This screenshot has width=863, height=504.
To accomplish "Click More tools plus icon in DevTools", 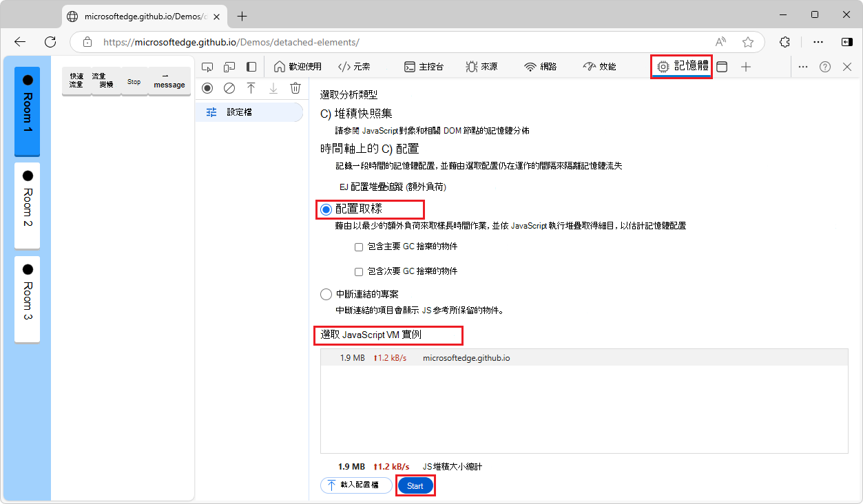I will click(x=746, y=67).
